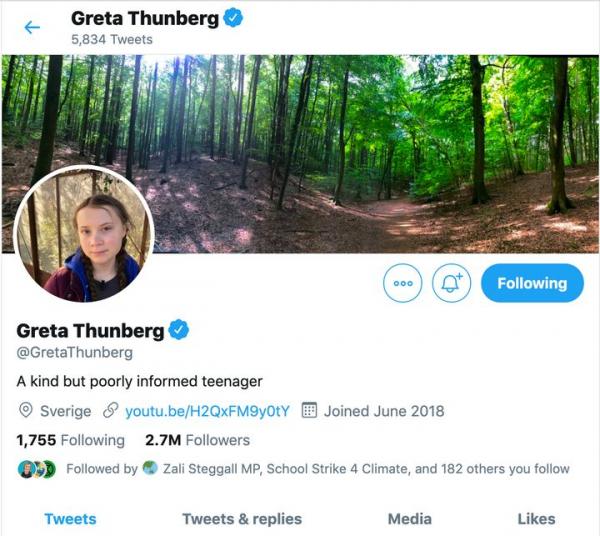
Task: Open the youtu.be/H2QxFM9y0tY link
Action: pyautogui.click(x=207, y=411)
